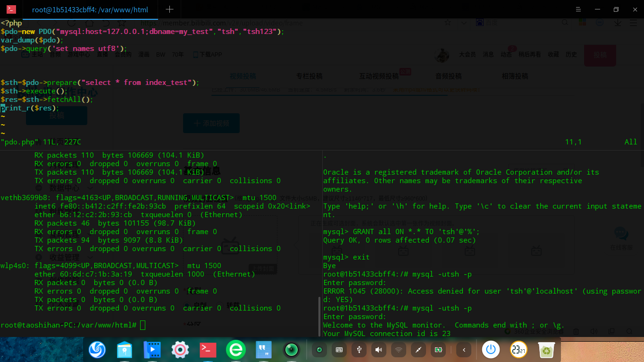The height and width of the screenshot is (362, 644).
Task: Open the power shutdown button in dock
Action: 491,350
